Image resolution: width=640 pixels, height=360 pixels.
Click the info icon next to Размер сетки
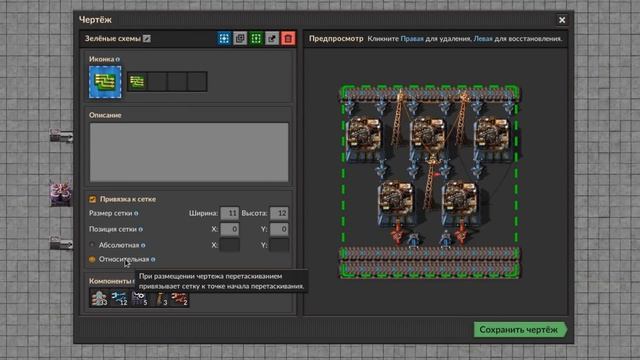(x=136, y=213)
